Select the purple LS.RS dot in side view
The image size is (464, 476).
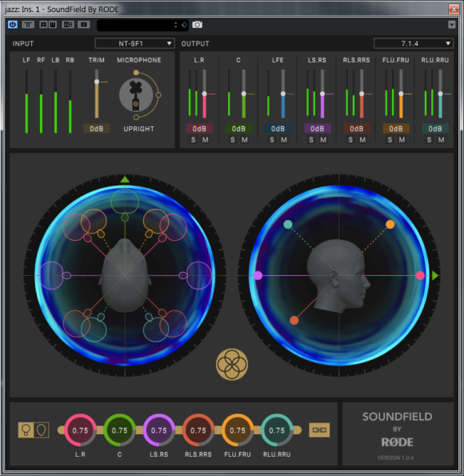(258, 276)
